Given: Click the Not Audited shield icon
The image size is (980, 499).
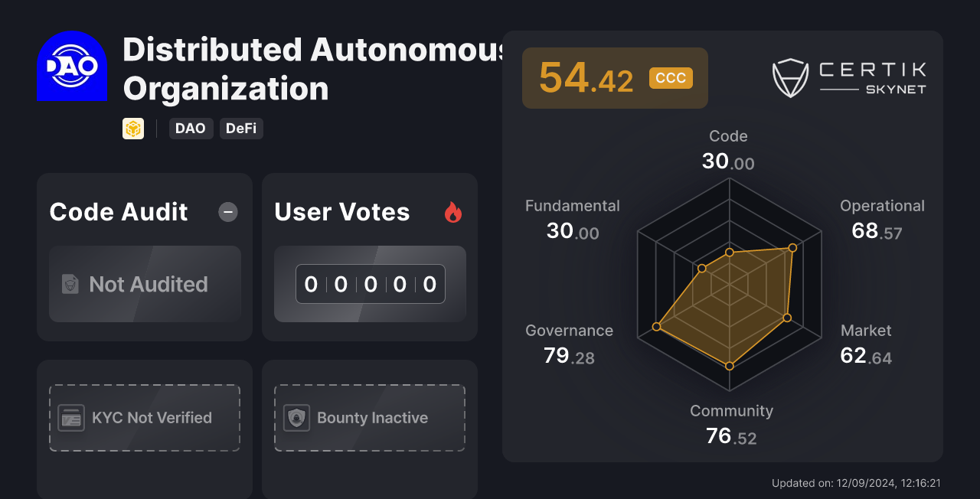Looking at the screenshot, I should point(68,284).
